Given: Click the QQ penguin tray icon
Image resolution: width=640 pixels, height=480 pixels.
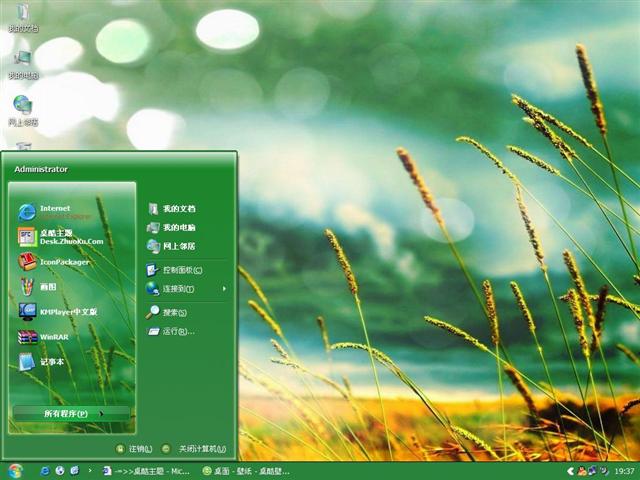Looking at the screenshot, I should pyautogui.click(x=582, y=471).
